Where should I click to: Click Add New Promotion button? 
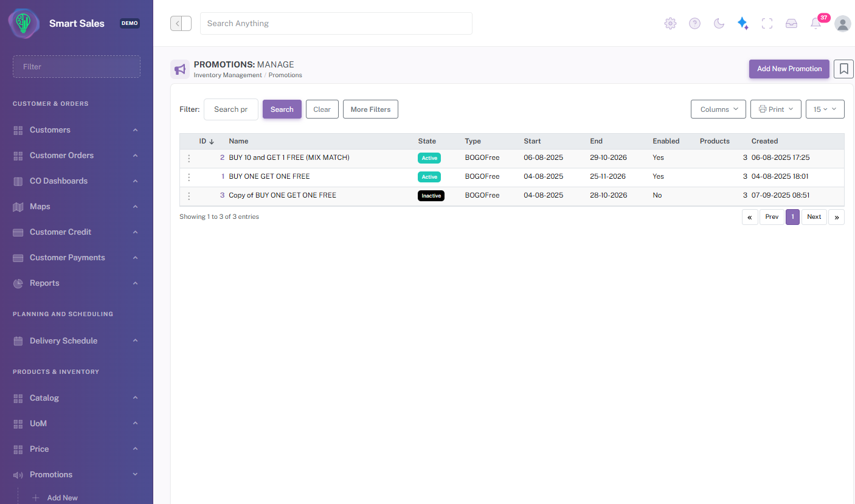[x=789, y=69]
